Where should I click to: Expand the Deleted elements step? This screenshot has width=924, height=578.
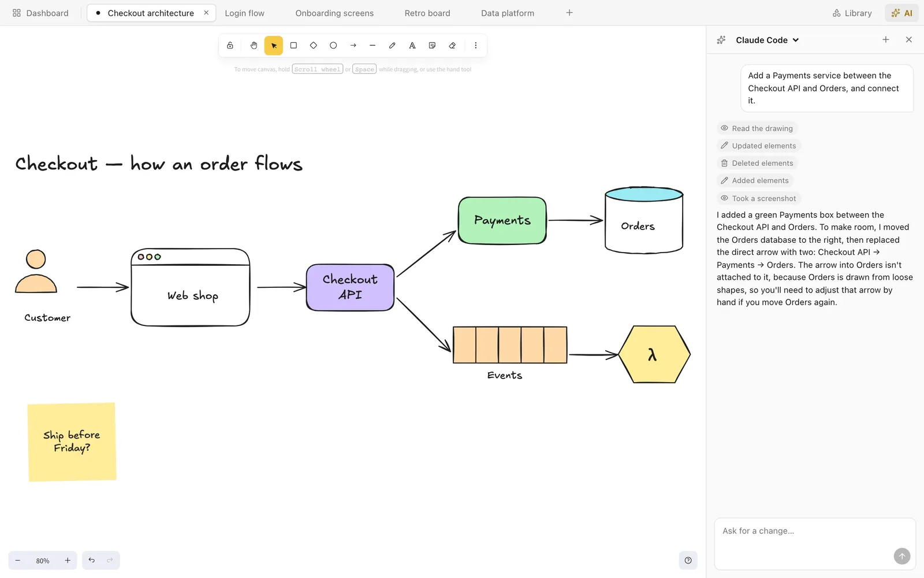(757, 163)
